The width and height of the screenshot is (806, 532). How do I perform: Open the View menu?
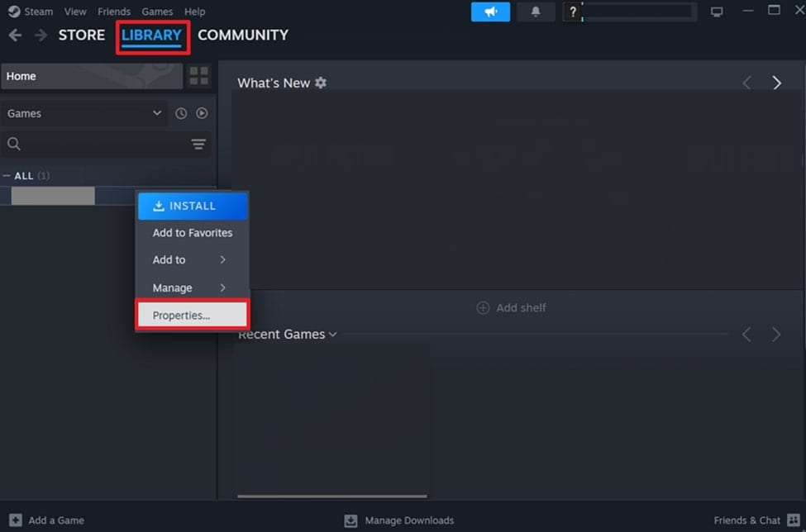75,12
